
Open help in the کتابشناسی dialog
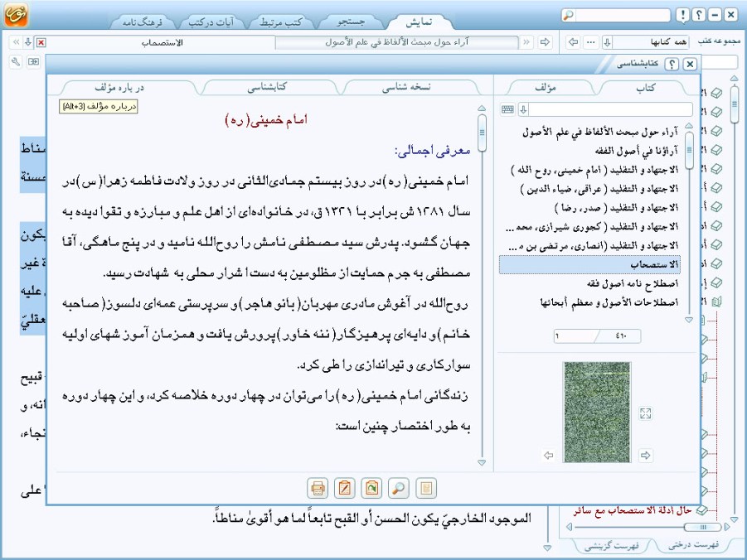coord(672,64)
